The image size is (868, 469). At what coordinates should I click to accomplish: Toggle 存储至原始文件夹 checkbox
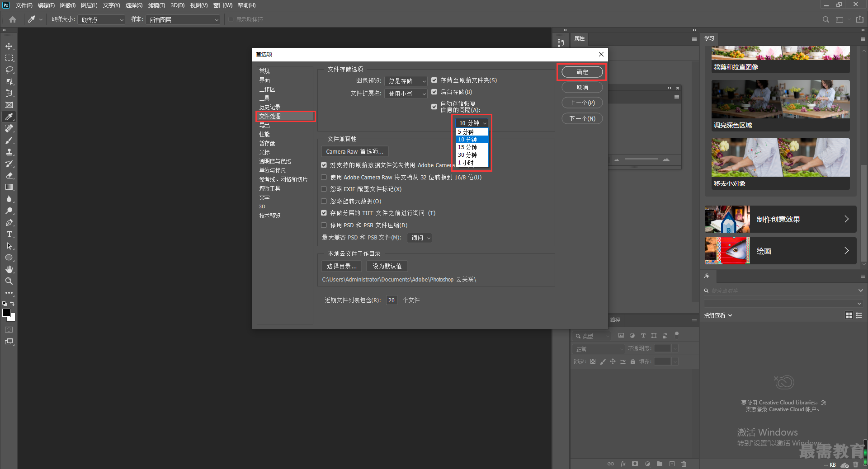coord(434,80)
